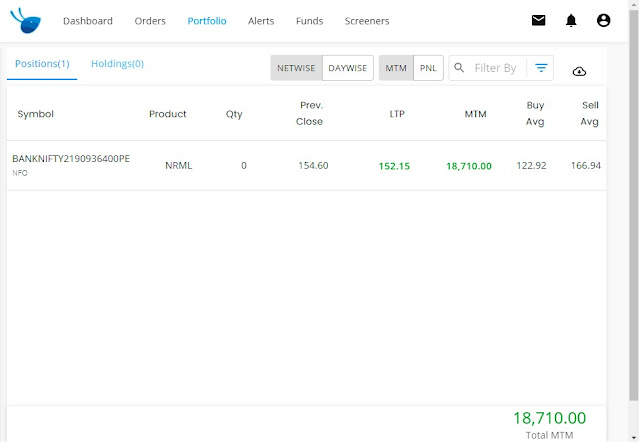Viewport: 639px width, 442px height.
Task: Open the mail messages icon
Action: point(538,20)
